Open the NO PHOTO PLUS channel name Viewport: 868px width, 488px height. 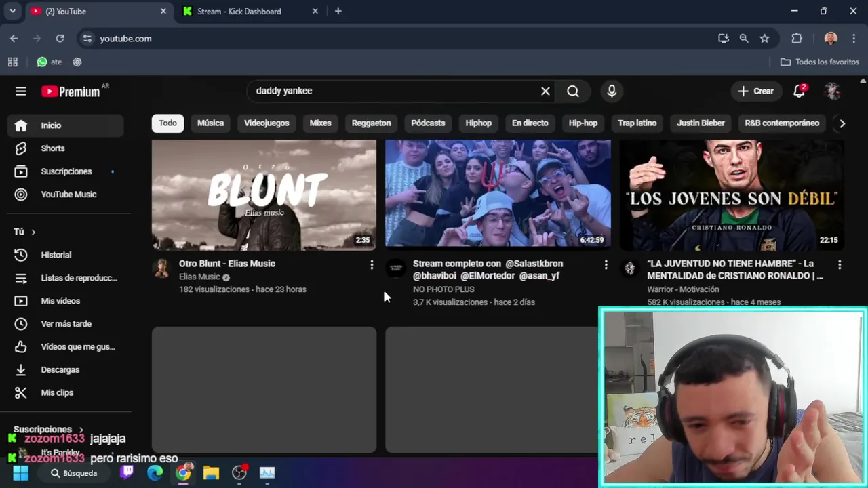click(443, 289)
